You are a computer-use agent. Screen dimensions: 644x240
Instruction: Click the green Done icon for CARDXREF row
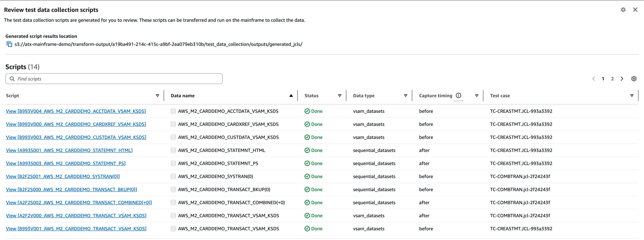coord(307,124)
